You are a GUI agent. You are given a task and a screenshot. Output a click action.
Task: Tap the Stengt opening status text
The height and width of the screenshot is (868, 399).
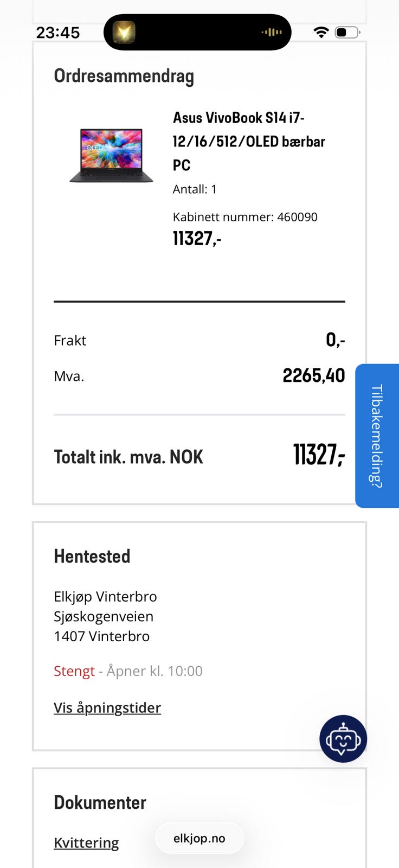(74, 671)
